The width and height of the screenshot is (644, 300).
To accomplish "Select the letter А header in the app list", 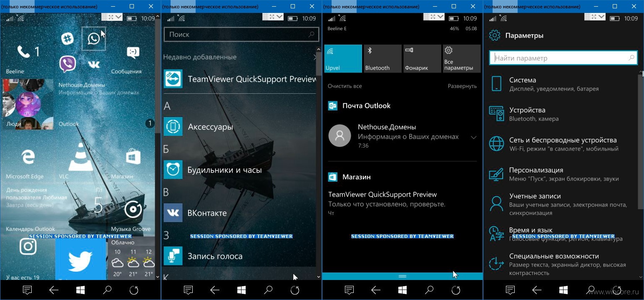I will click(x=167, y=106).
